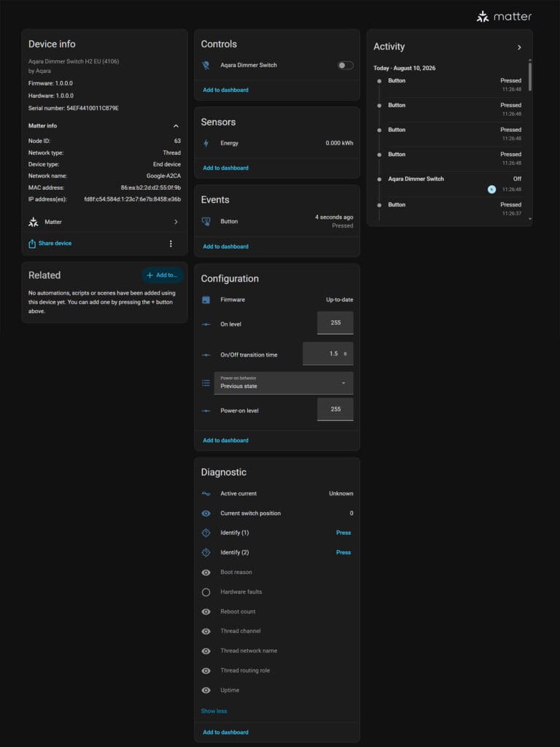Click the Activity panel scrollbar
Viewport: 560px width, 747px height.
529,76
